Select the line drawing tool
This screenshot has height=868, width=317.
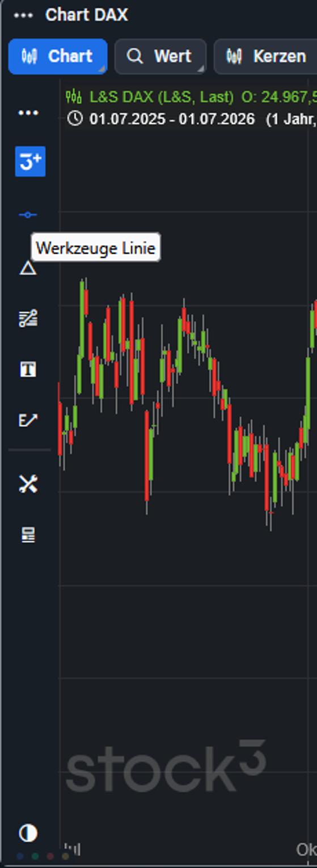(x=28, y=215)
